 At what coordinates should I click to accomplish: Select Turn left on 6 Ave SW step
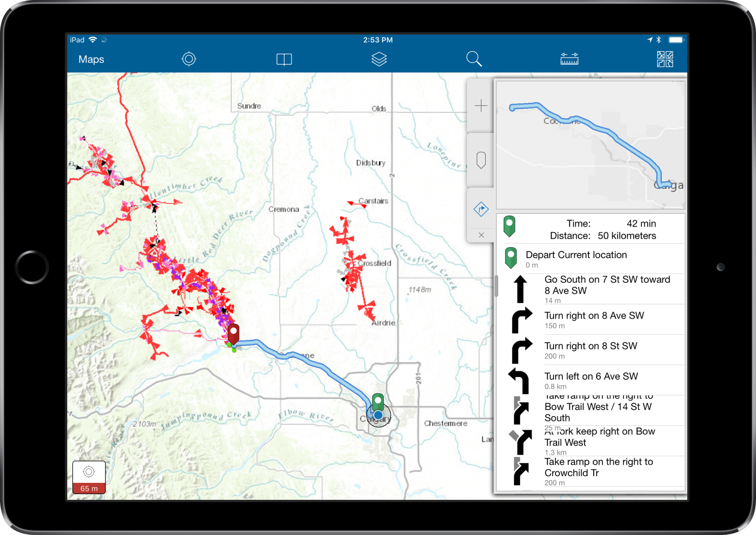click(x=591, y=381)
